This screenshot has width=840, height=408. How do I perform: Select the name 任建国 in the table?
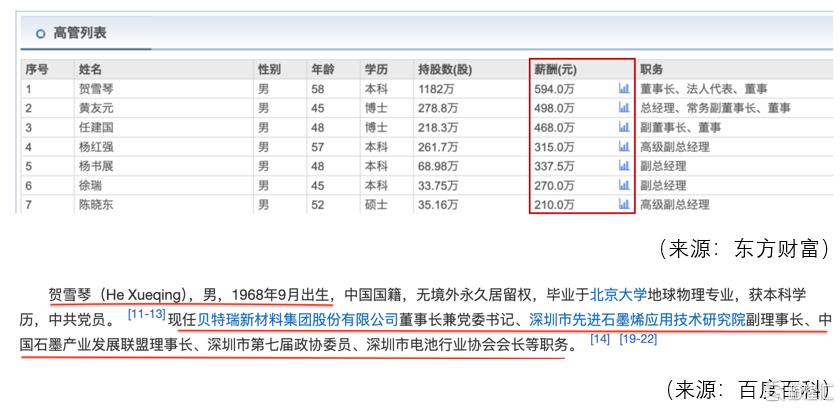(x=96, y=127)
